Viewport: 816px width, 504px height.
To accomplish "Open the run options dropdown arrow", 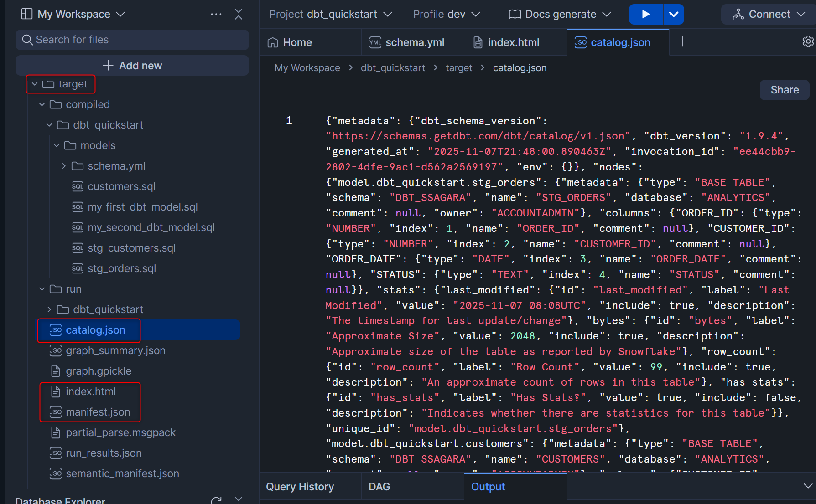I will coord(673,14).
